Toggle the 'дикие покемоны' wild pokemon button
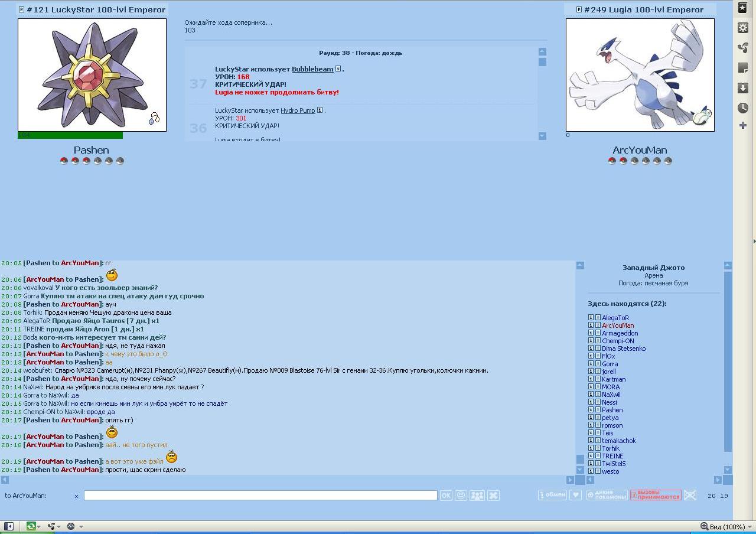This screenshot has width=756, height=534. [x=607, y=495]
